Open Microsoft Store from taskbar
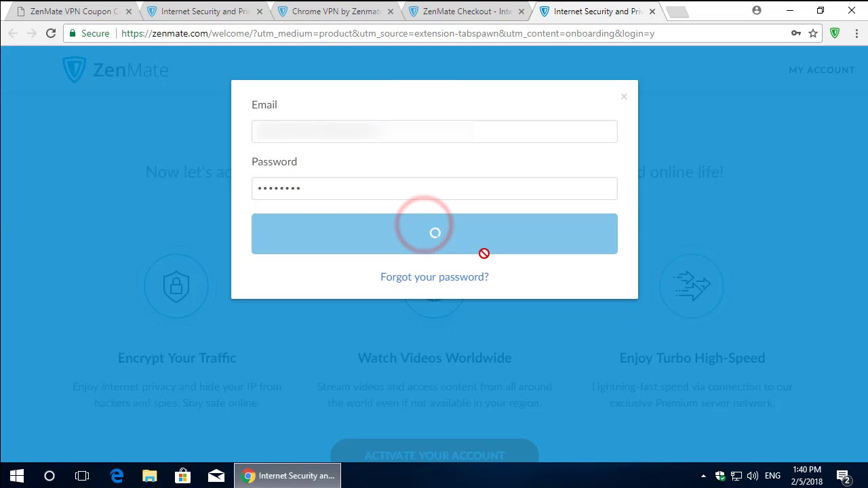 click(182, 476)
